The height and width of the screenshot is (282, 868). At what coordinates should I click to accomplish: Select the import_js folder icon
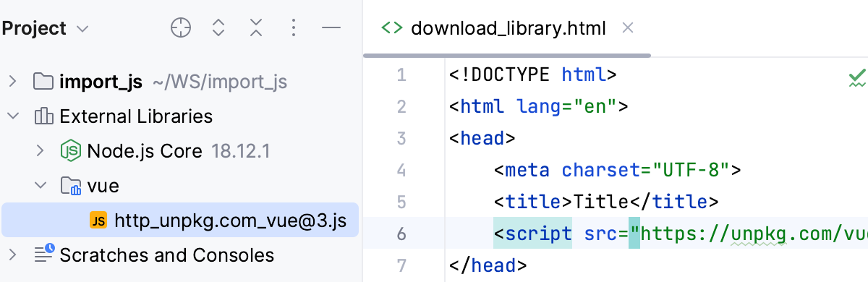pyautogui.click(x=43, y=81)
